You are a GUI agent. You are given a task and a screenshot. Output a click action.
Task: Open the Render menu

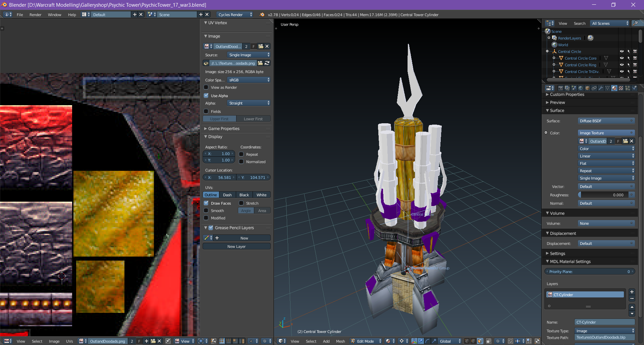[35, 14]
